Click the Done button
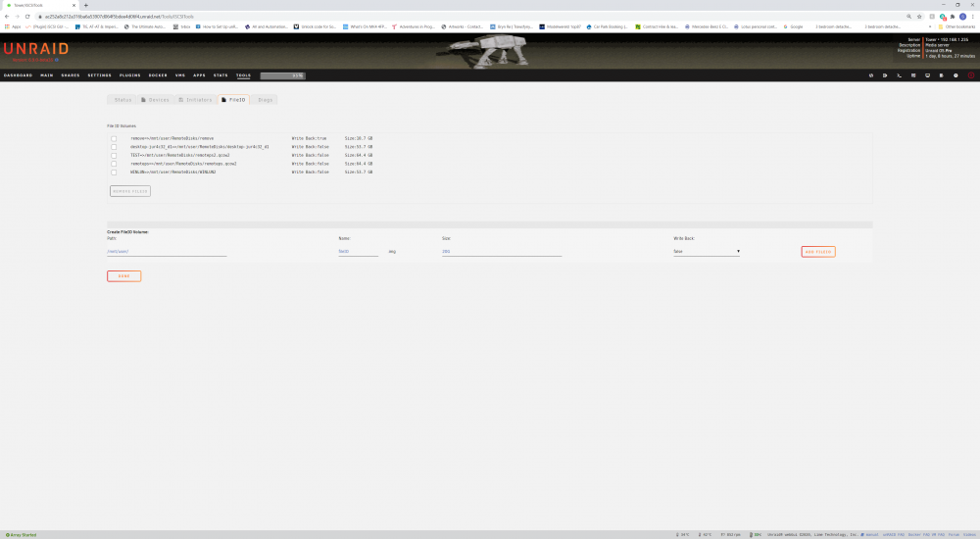980x539 pixels. (123, 275)
